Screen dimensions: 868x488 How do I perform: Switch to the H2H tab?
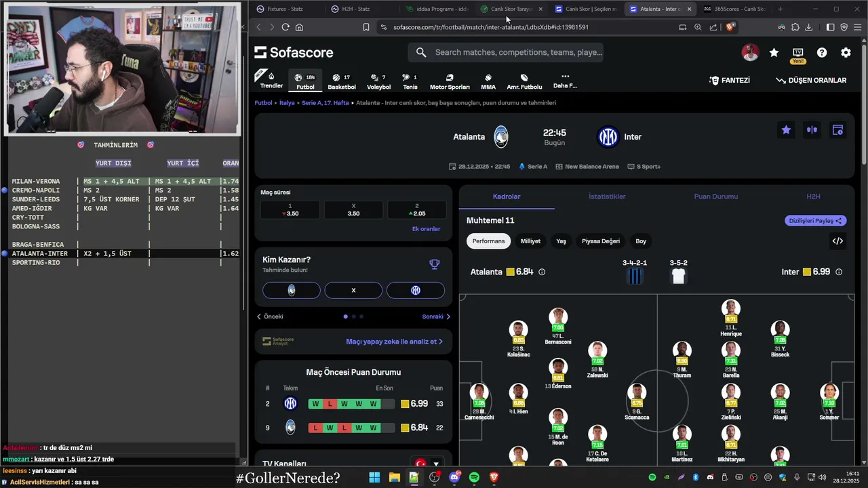[x=813, y=197]
